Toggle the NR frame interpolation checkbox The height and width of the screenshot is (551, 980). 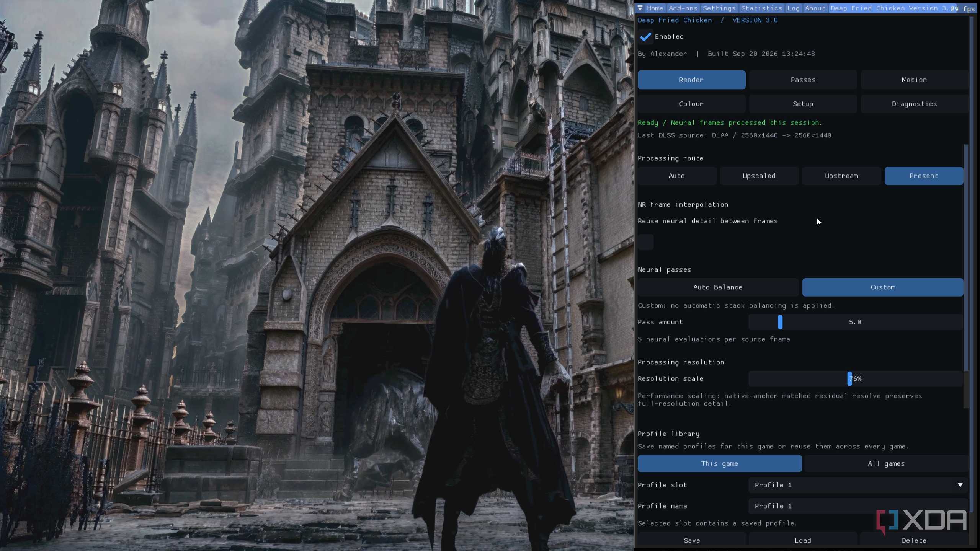pyautogui.click(x=645, y=242)
